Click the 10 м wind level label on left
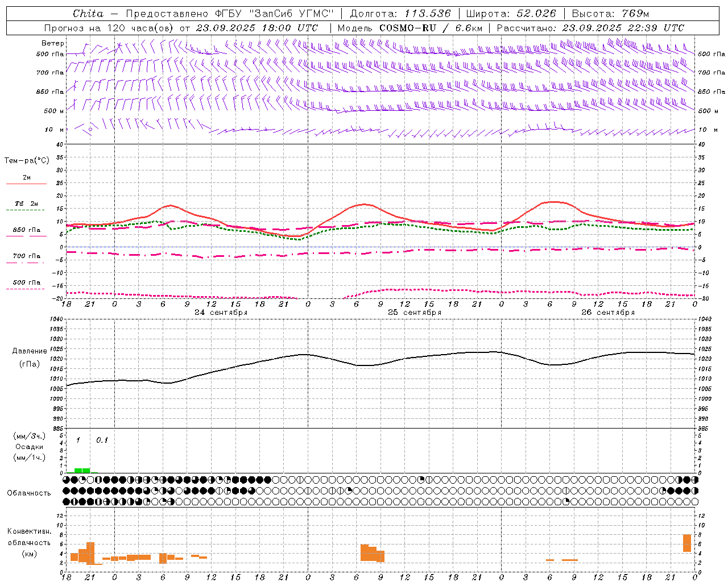 pyautogui.click(x=54, y=130)
